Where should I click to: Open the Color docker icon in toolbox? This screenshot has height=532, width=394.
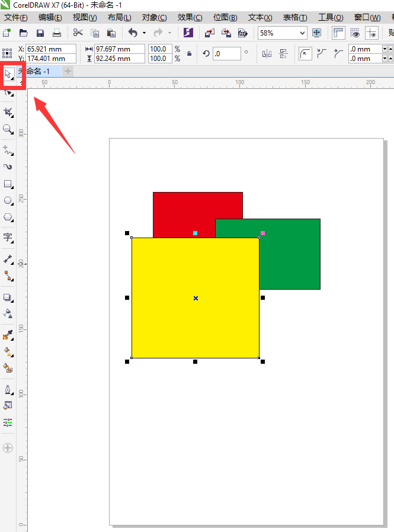click(8, 422)
